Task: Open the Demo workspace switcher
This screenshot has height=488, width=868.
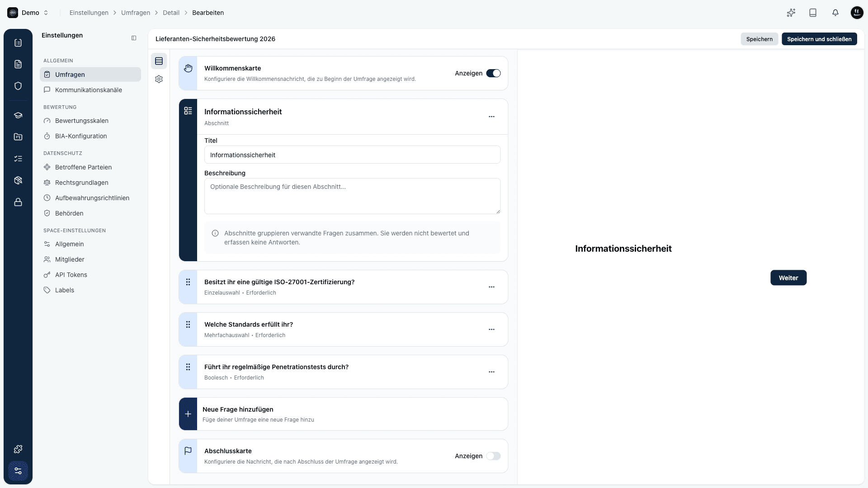Action: (x=28, y=13)
